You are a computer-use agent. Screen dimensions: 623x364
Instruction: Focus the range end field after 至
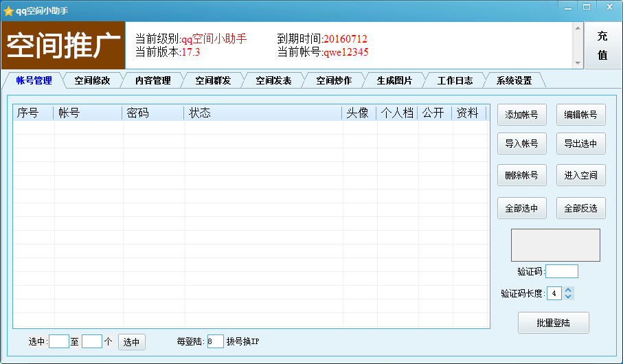(x=92, y=341)
